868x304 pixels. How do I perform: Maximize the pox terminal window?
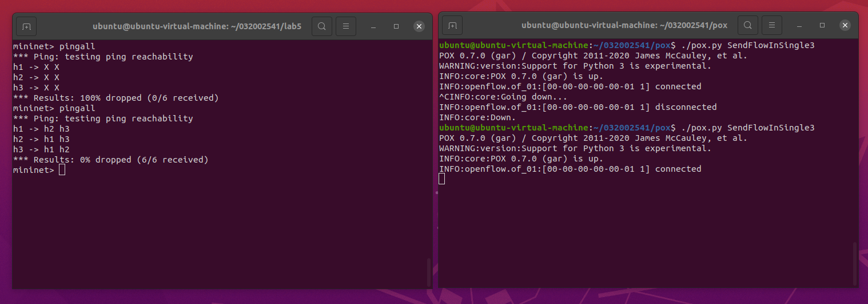[x=822, y=26]
